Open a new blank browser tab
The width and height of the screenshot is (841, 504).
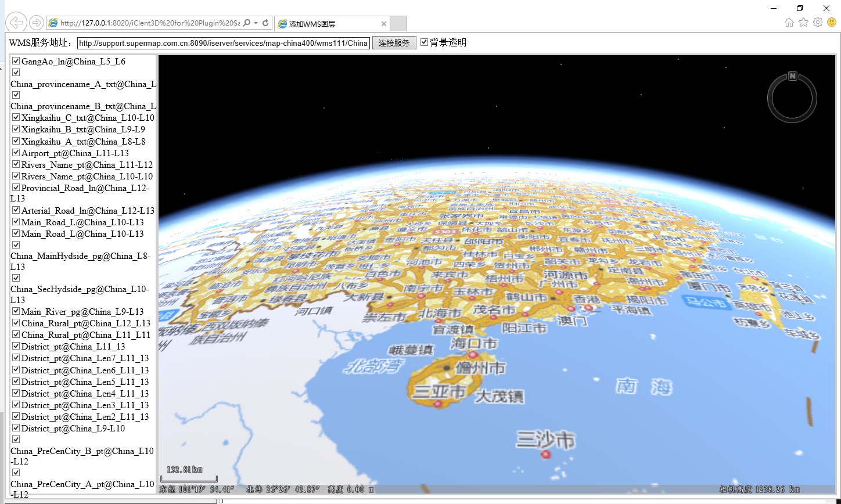tap(398, 24)
